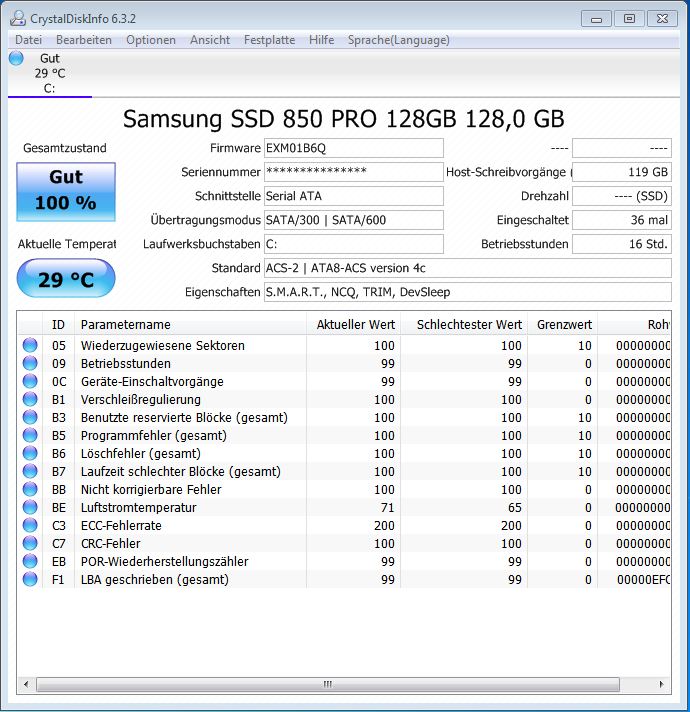The height and width of the screenshot is (712, 690).
Task: Click status orb of Benutzte reservierte Blöcke row
Action: coord(30,417)
